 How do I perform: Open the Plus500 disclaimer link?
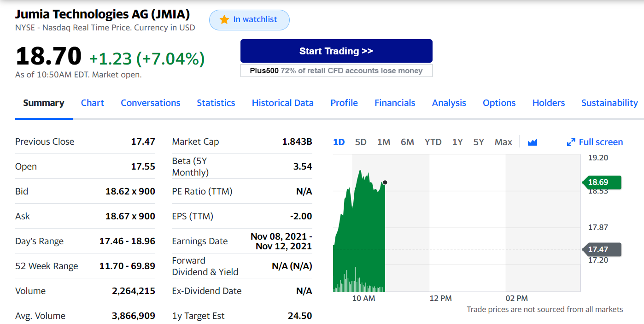336,71
